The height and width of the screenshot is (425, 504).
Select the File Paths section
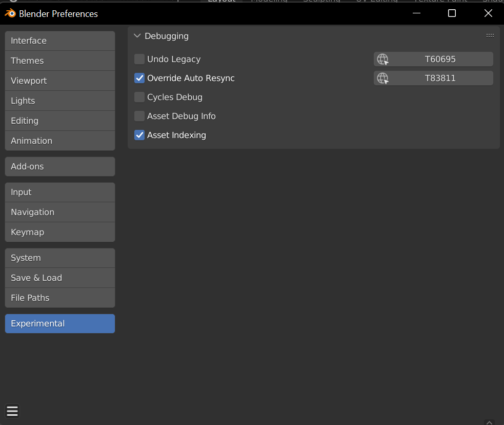(x=60, y=298)
